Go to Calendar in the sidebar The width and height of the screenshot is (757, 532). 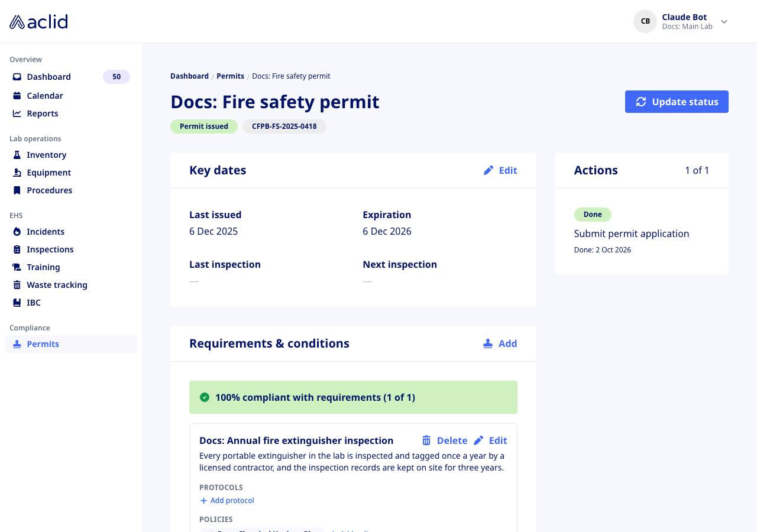[71, 96]
